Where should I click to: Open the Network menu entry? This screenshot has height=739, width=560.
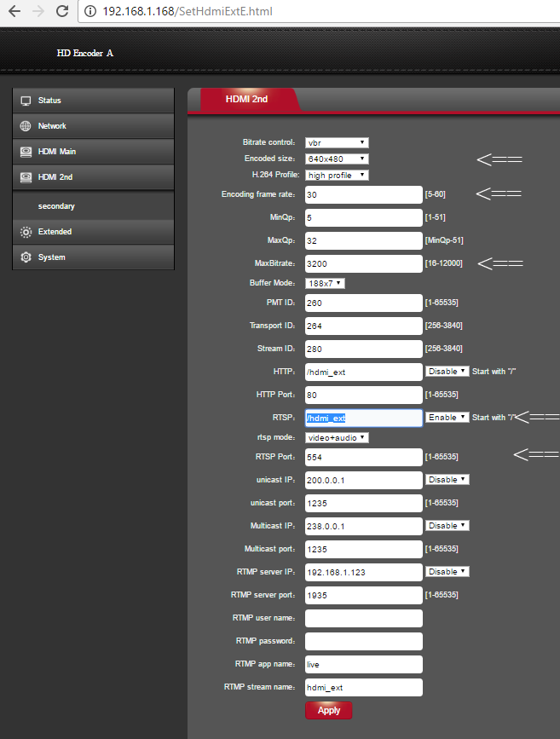point(52,126)
